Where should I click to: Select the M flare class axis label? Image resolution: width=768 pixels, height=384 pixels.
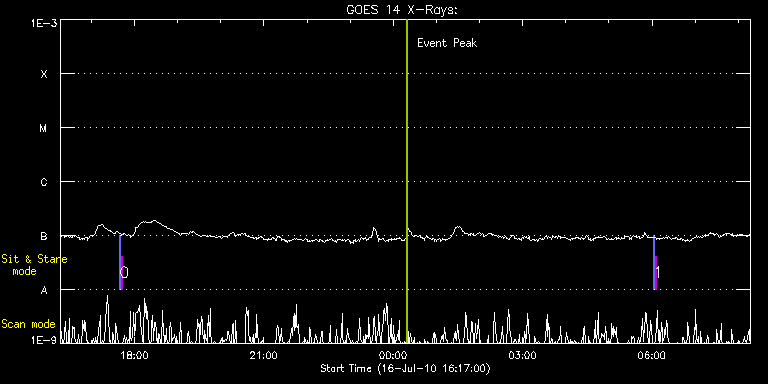[44, 128]
